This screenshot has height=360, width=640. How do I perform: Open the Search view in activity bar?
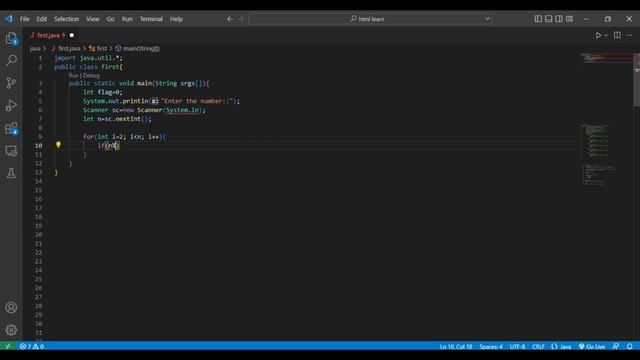click(11, 60)
